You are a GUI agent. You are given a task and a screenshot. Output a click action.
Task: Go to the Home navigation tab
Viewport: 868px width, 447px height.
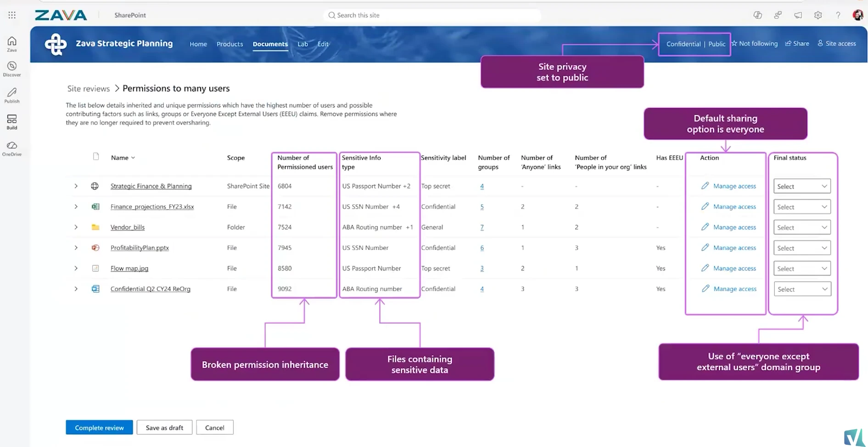pyautogui.click(x=198, y=44)
